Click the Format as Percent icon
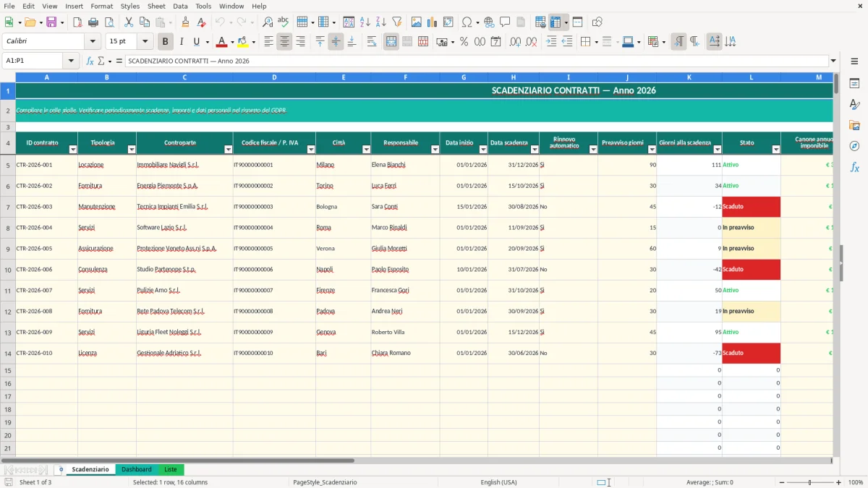 pos(464,42)
